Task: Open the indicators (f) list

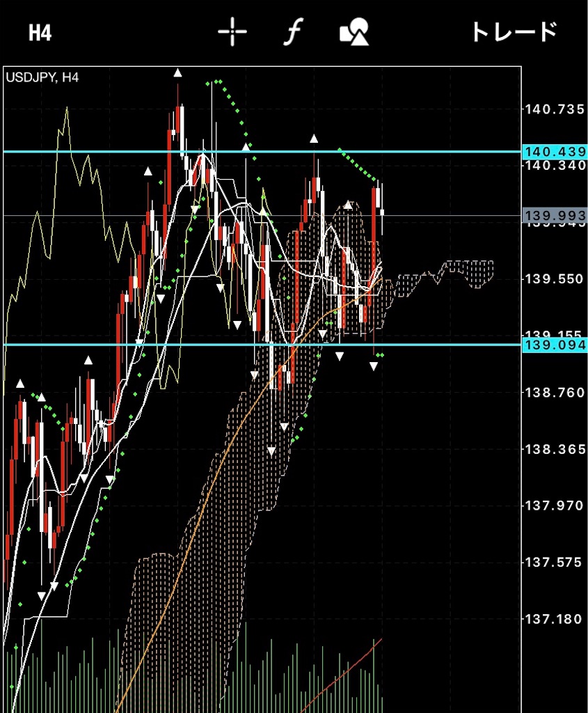Action: tap(294, 32)
